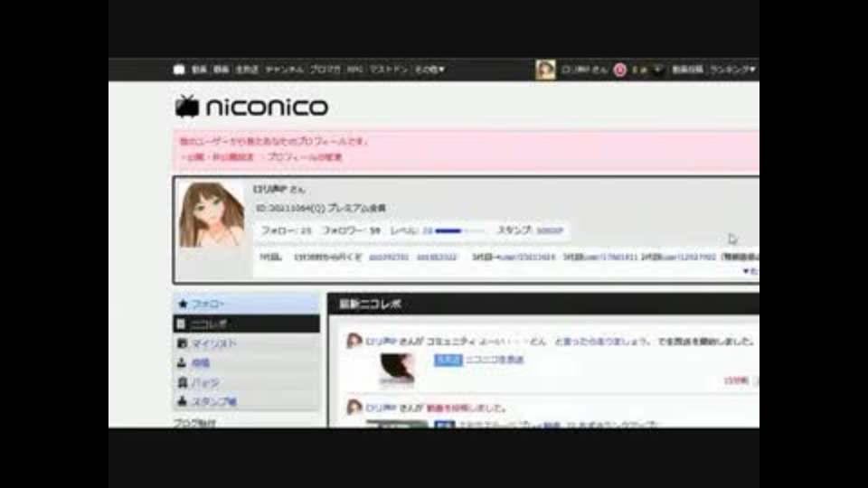Click the upload icon beside 投稿
Viewport: 868px width, 488px height.
[182, 363]
